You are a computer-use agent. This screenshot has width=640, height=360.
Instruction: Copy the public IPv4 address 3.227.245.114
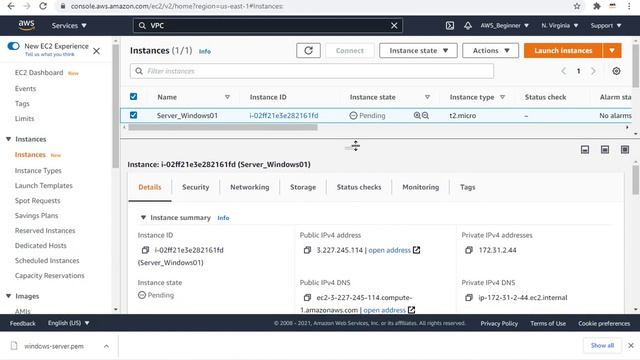307,250
